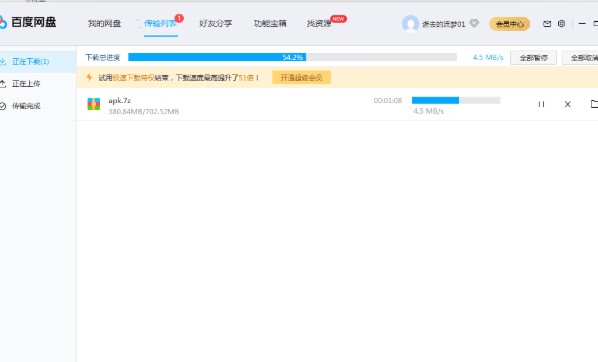598x362 pixels.
Task: Minimize the Baidu Netdisk window
Action: coord(582,24)
